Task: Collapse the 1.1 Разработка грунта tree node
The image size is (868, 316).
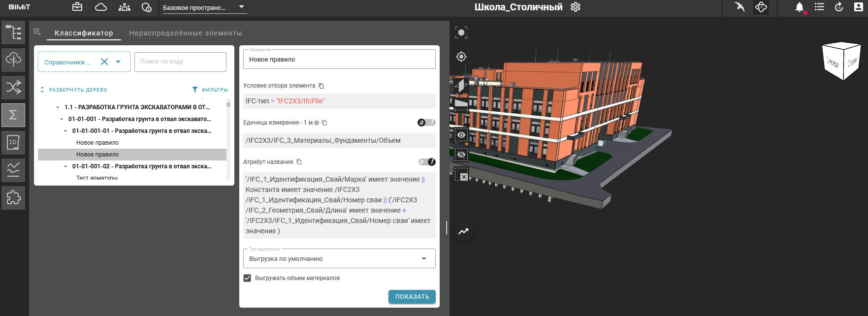Action: pyautogui.click(x=58, y=107)
